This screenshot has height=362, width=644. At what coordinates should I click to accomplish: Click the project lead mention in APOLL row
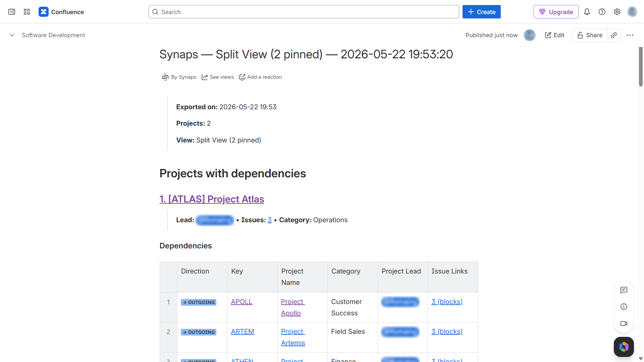coord(400,302)
